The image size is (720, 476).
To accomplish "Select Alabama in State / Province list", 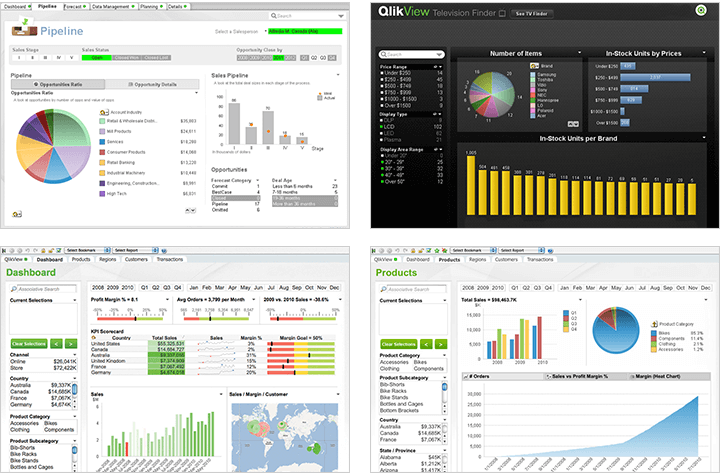I will pyautogui.click(x=411, y=458).
